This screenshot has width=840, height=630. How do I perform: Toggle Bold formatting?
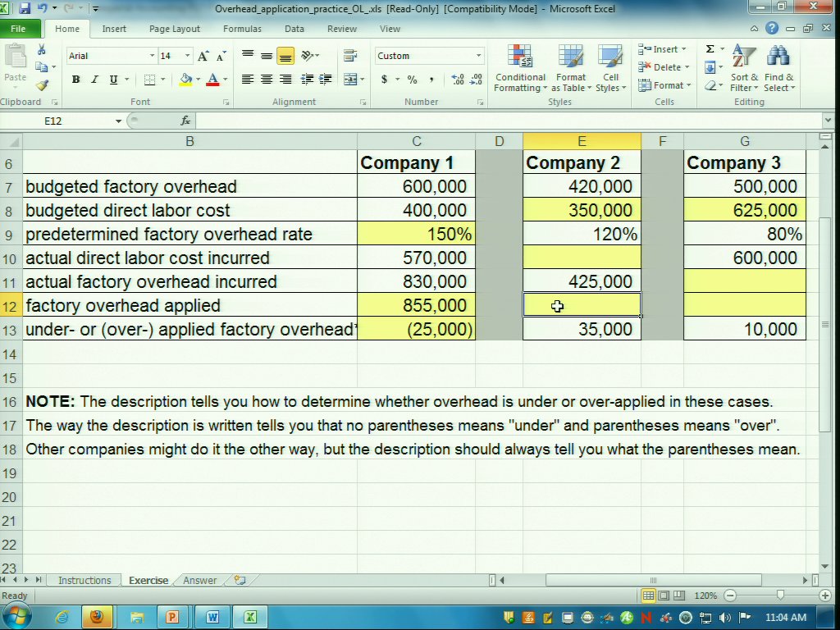75,80
